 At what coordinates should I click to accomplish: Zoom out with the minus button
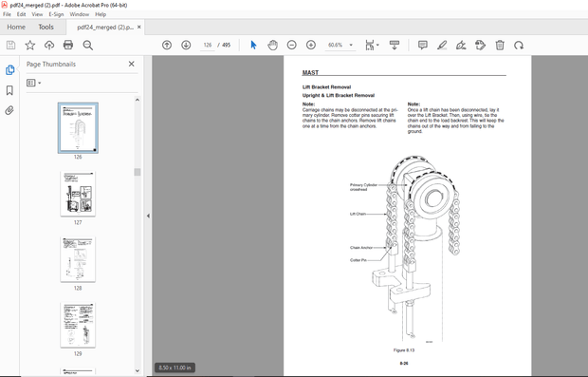[292, 45]
